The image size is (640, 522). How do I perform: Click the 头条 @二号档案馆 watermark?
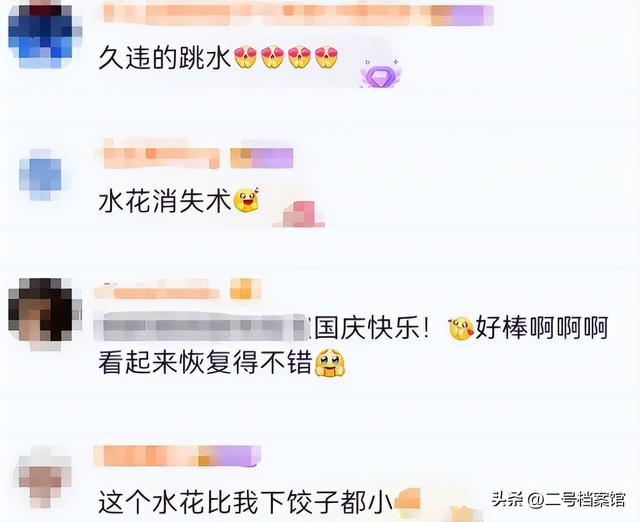point(558,499)
